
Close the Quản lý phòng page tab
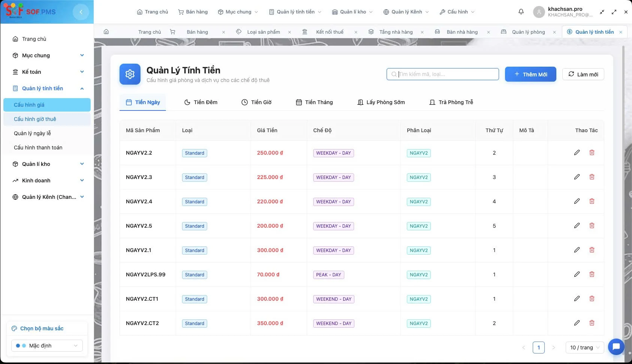pos(554,32)
